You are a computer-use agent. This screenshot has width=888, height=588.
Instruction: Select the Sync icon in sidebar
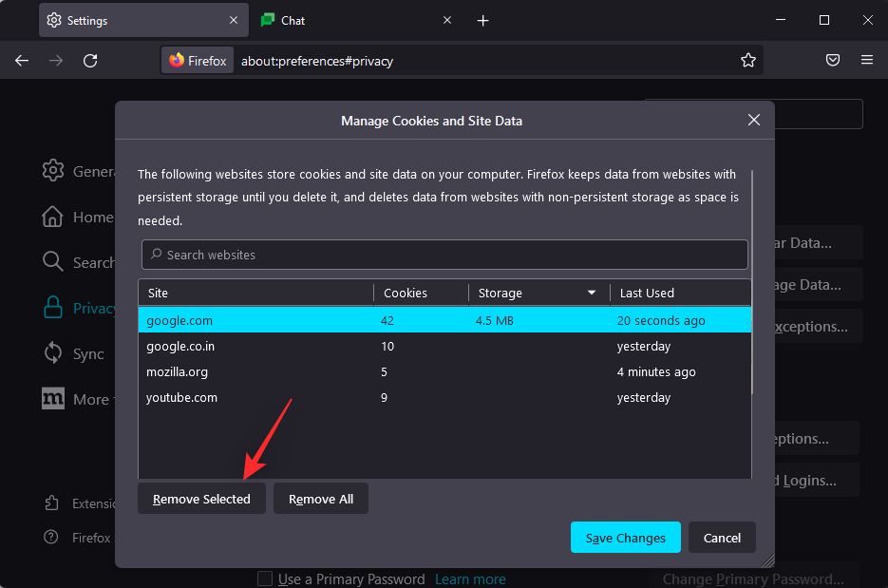53,353
